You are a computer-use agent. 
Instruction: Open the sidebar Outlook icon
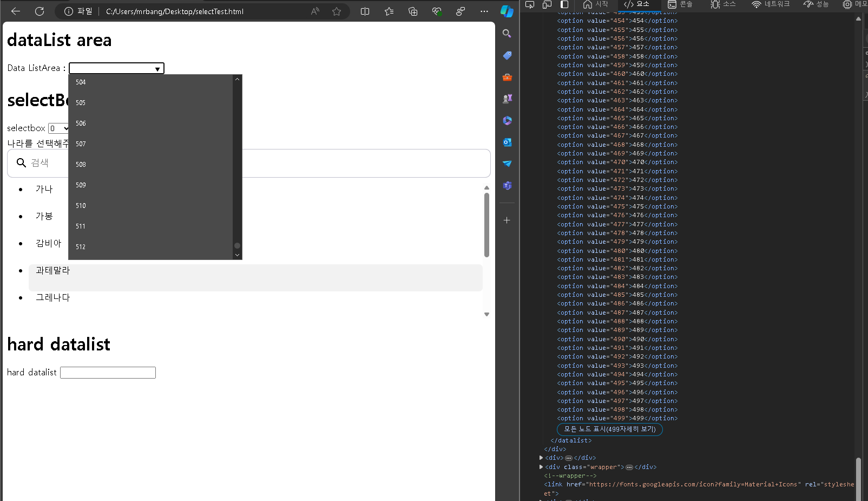tap(507, 142)
